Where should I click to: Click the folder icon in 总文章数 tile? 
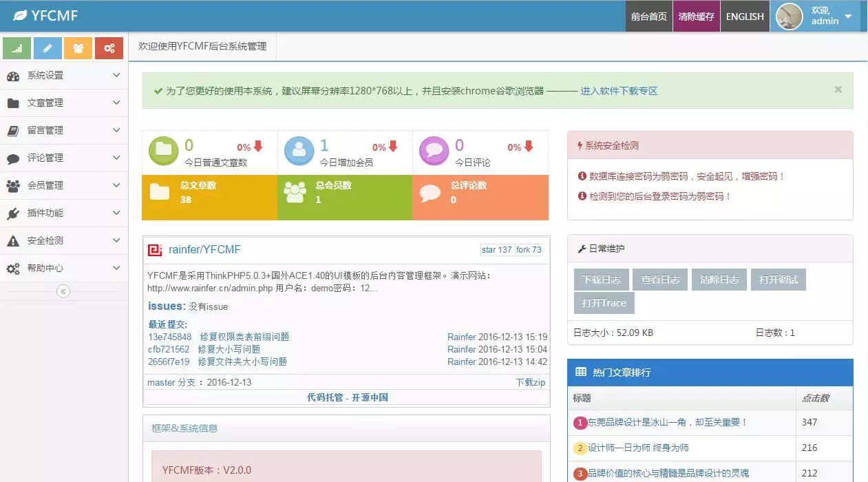coord(160,191)
